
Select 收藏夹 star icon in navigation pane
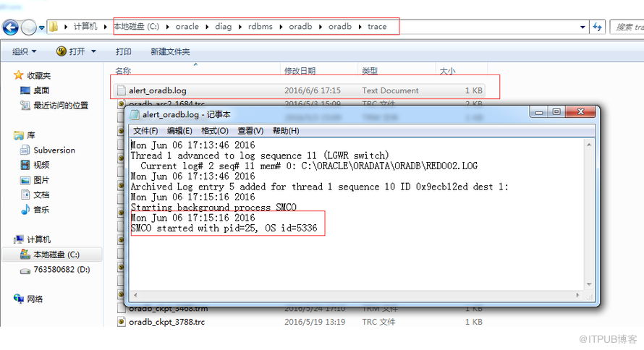point(18,75)
